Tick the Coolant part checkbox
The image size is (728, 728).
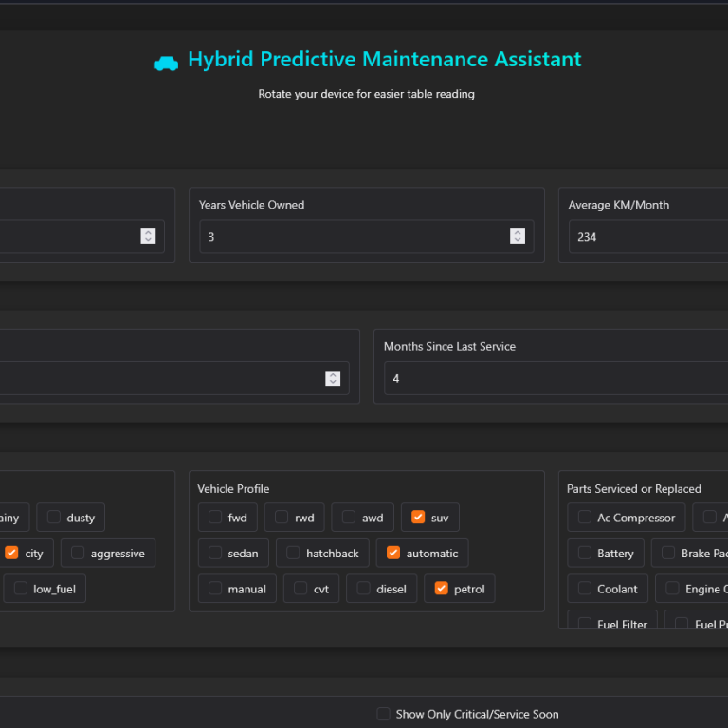[x=585, y=589]
